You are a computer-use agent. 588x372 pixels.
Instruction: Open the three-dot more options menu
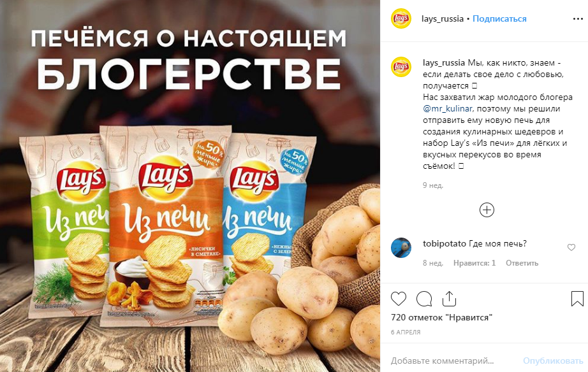pos(578,18)
